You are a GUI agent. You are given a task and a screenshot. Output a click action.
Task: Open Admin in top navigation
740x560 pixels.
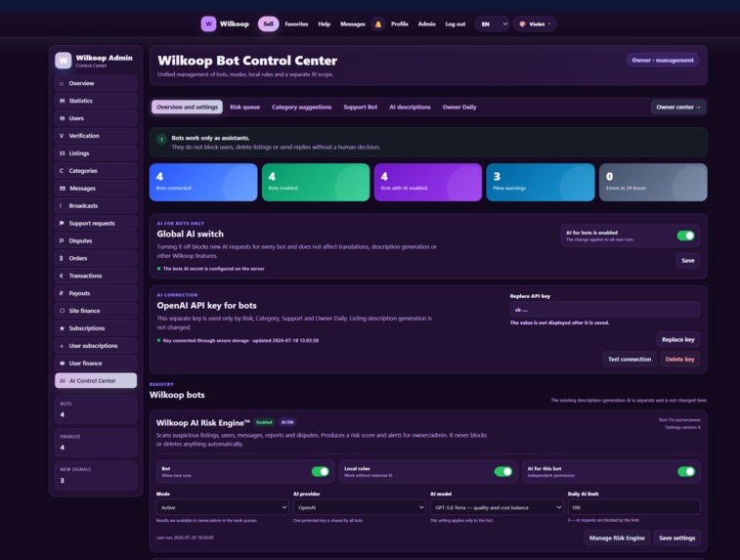(x=426, y=24)
